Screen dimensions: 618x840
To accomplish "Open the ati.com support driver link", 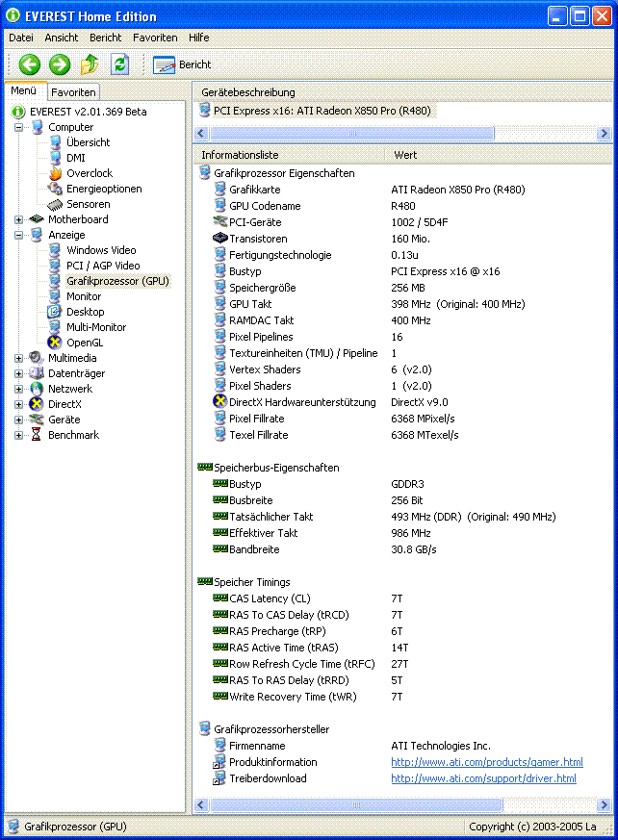I will click(483, 778).
